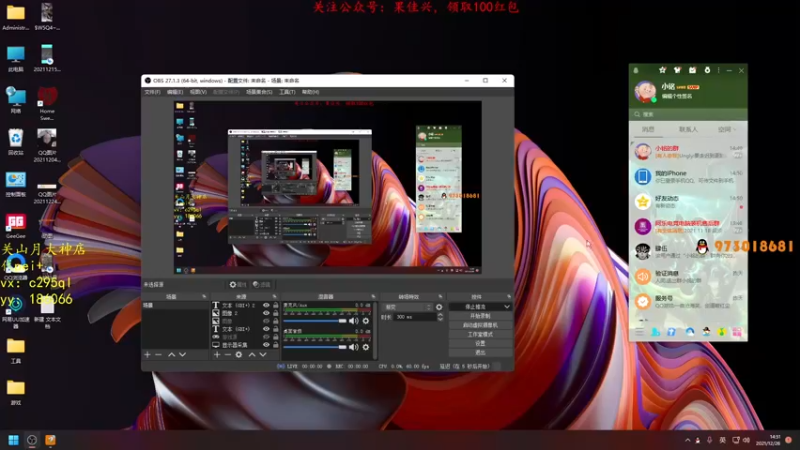Click the bell icon in QQ top-left corner
The image size is (800, 450).
click(x=636, y=70)
